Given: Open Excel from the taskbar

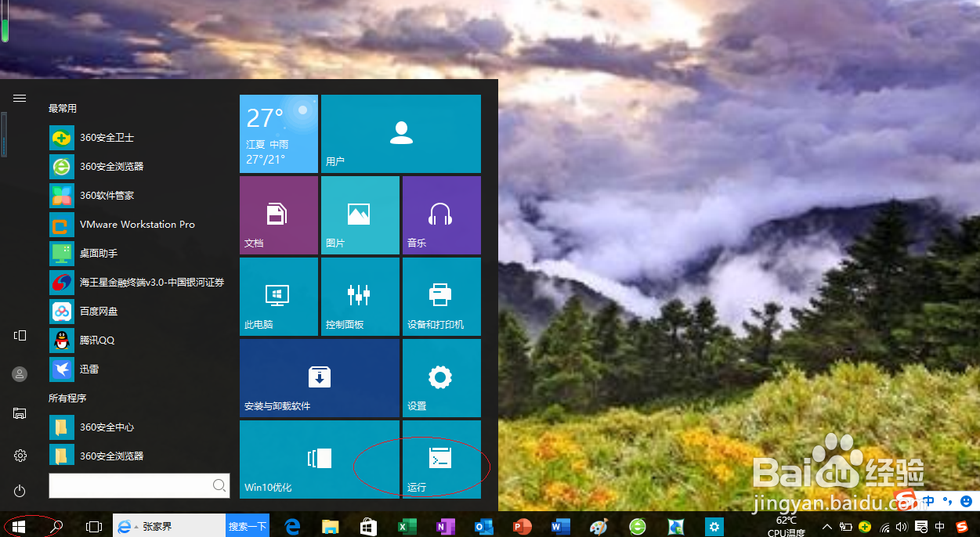Looking at the screenshot, I should point(407,526).
